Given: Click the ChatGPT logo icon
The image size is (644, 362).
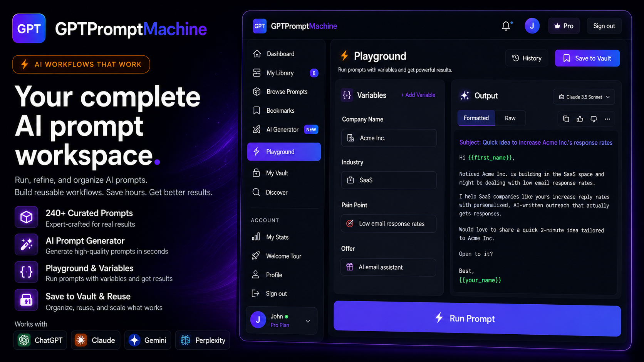Looking at the screenshot, I should [24, 340].
